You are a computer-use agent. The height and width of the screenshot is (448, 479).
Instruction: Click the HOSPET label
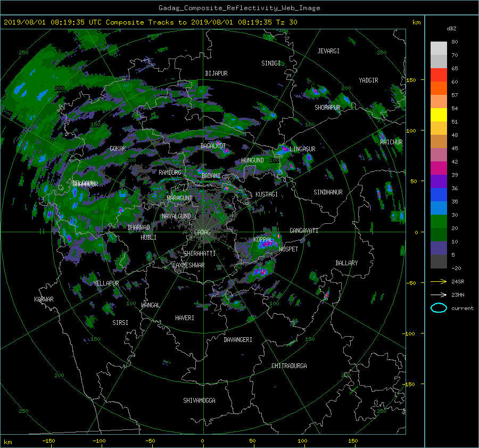(x=288, y=249)
